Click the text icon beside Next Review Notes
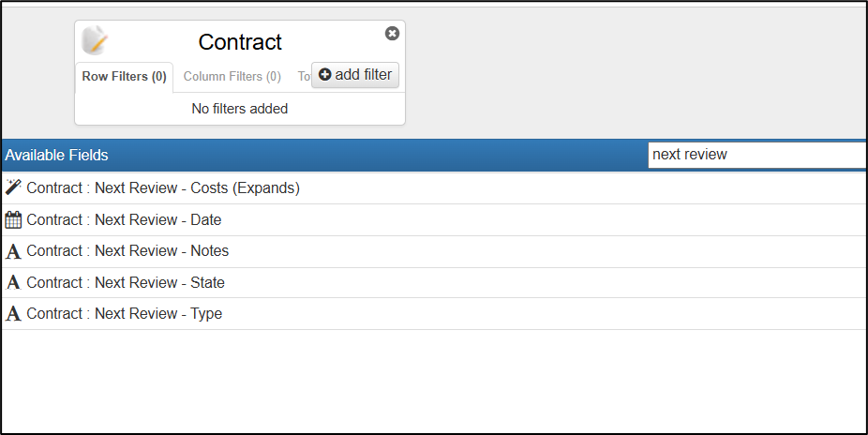Image resolution: width=868 pixels, height=435 pixels. (x=13, y=251)
